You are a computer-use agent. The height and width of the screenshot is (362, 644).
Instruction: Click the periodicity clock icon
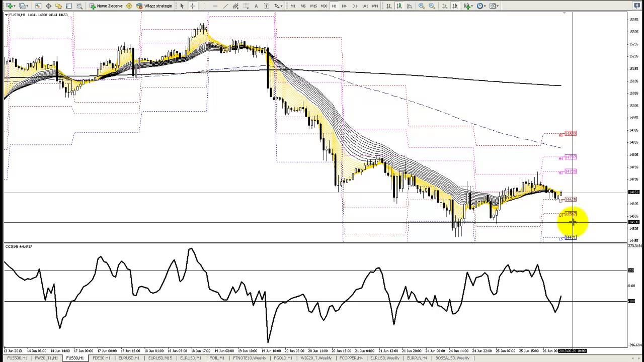[480, 6]
